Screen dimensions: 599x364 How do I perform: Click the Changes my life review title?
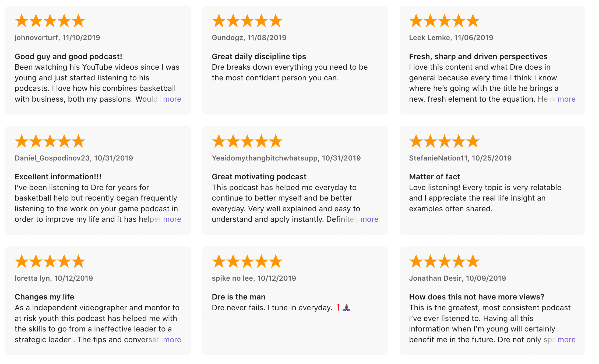[x=44, y=297]
